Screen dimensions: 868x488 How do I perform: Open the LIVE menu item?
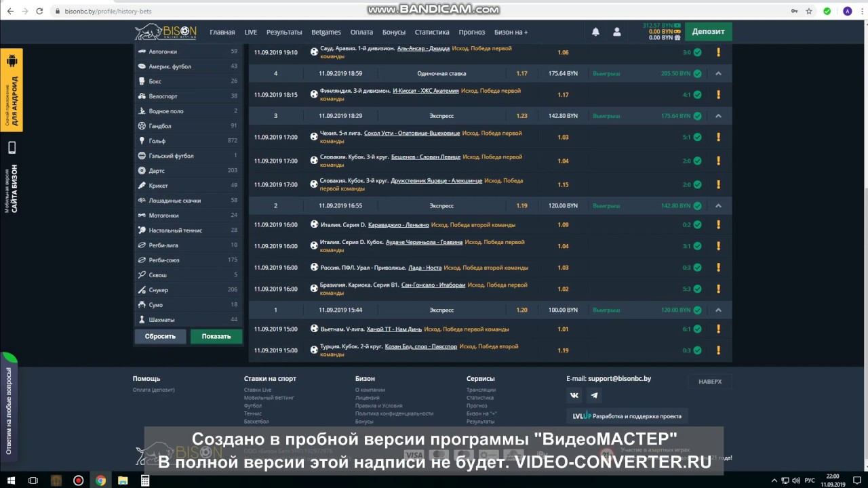click(251, 32)
